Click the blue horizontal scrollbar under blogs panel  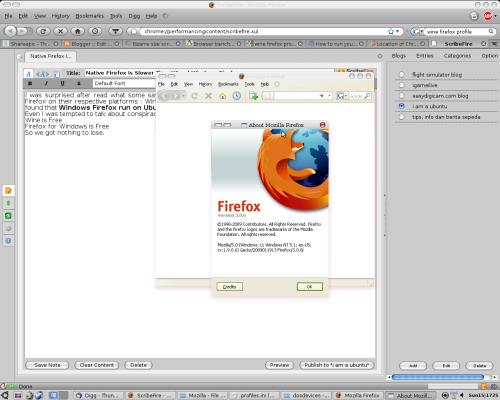click(438, 377)
